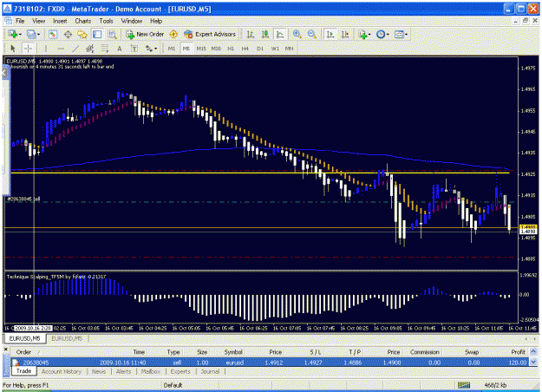Image resolution: width=542 pixels, height=392 pixels.
Task: Expand the New Chart dropdown arrow
Action: click(x=20, y=35)
